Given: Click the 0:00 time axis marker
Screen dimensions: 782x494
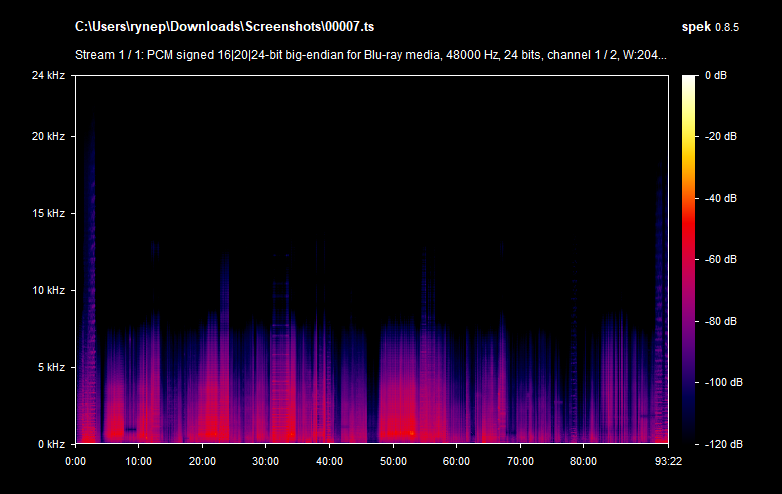Looking at the screenshot, I should pos(75,461).
